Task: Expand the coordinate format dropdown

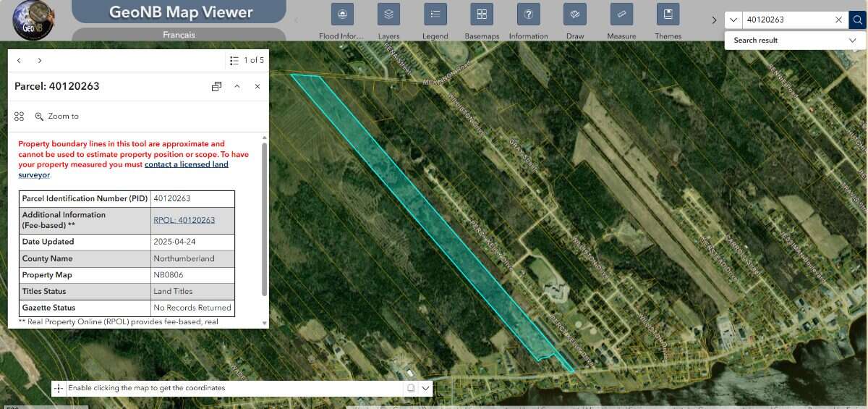Action: point(426,388)
